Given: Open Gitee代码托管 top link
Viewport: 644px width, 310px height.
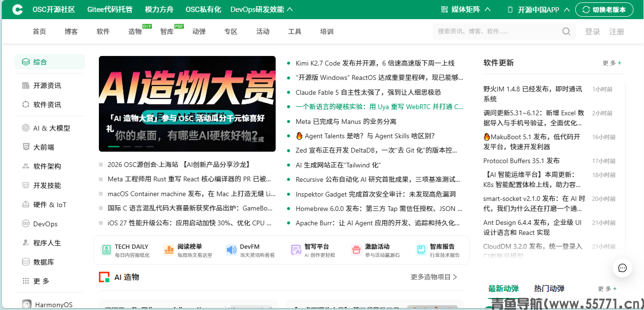Looking at the screenshot, I should (x=110, y=10).
